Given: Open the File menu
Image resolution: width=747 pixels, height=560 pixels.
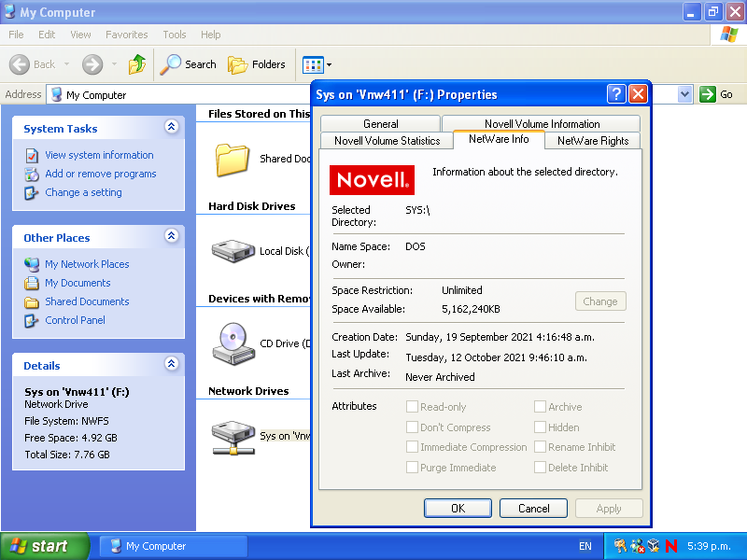Looking at the screenshot, I should point(16,35).
